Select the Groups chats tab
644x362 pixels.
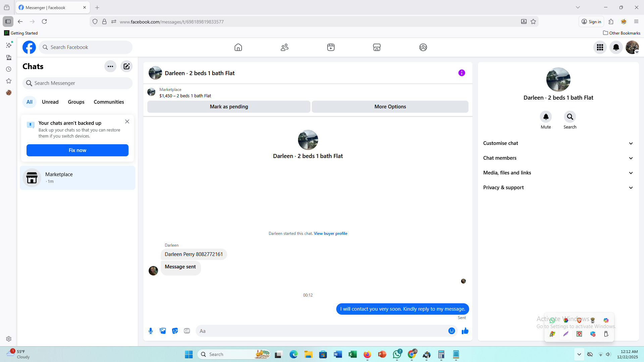[x=76, y=102]
